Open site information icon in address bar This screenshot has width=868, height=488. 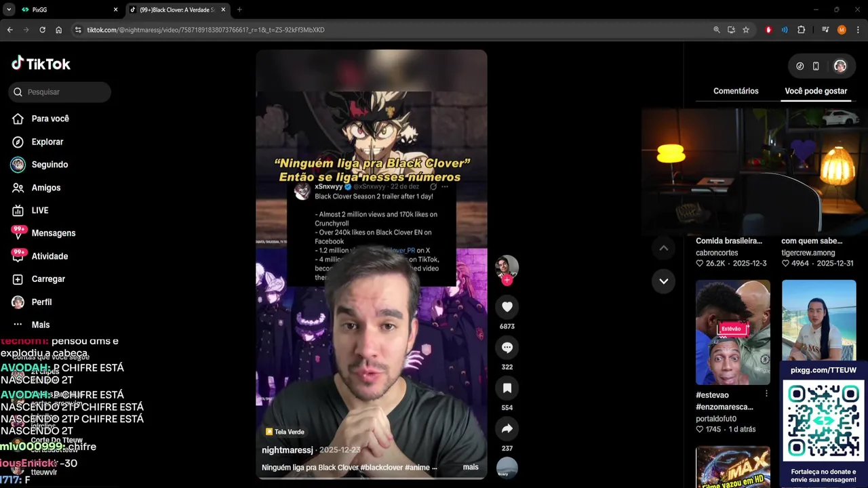coord(78,30)
